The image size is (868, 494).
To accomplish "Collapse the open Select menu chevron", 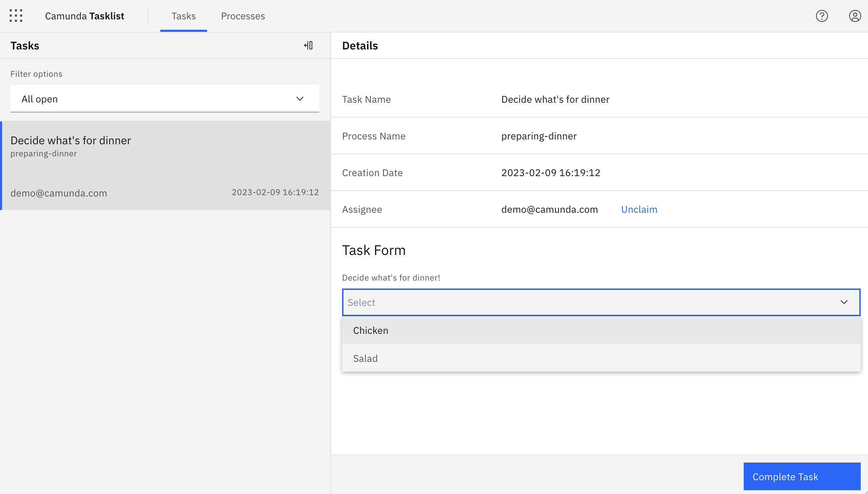I will (844, 302).
